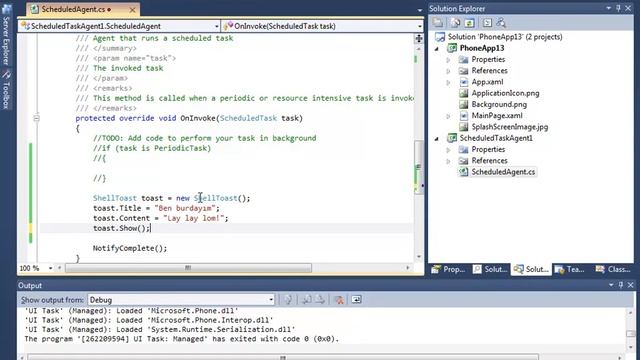Viewport: 640px width, 360px height.
Task: Click the editor horizontal scrollbar right arrow
Action: pyautogui.click(x=407, y=268)
